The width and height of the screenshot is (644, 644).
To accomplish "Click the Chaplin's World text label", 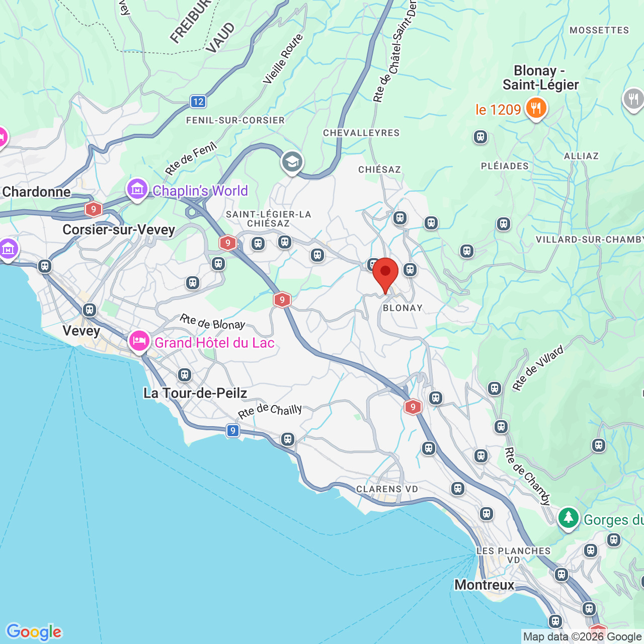I will [200, 191].
